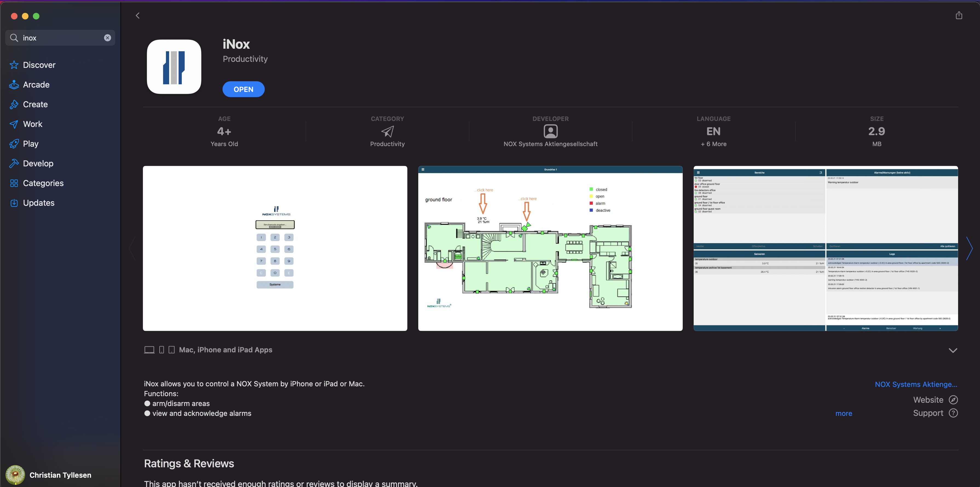
Task: Click the Mac laptop device icon
Action: 149,350
